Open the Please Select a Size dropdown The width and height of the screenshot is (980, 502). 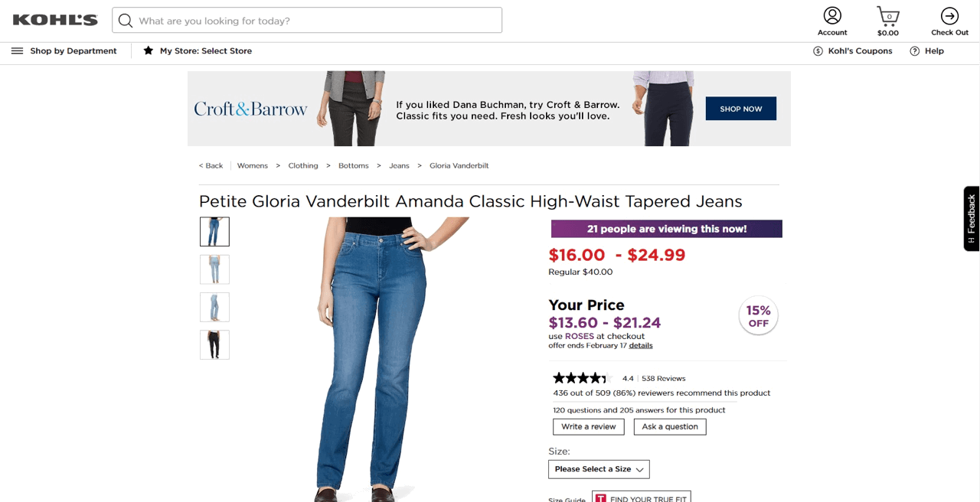pos(598,469)
